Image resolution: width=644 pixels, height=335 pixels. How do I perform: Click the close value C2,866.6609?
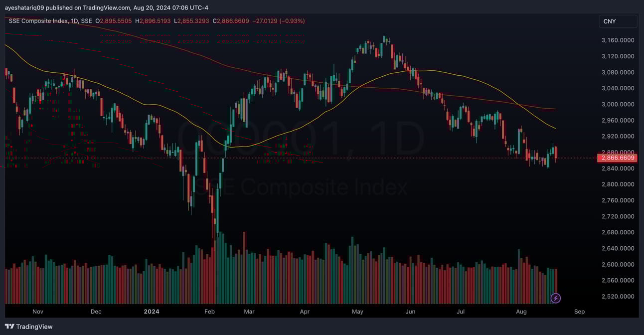tap(231, 21)
